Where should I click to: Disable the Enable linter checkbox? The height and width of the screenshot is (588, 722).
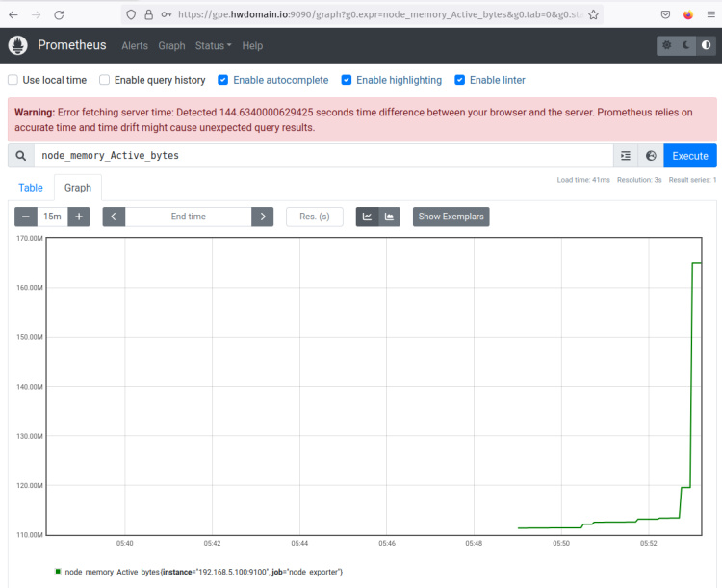[460, 80]
